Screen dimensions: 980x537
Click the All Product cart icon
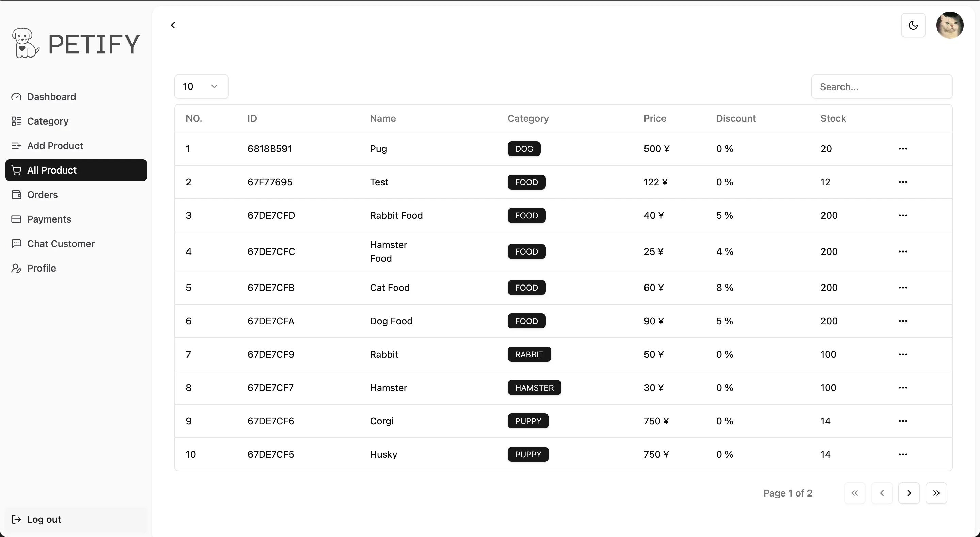(x=16, y=170)
